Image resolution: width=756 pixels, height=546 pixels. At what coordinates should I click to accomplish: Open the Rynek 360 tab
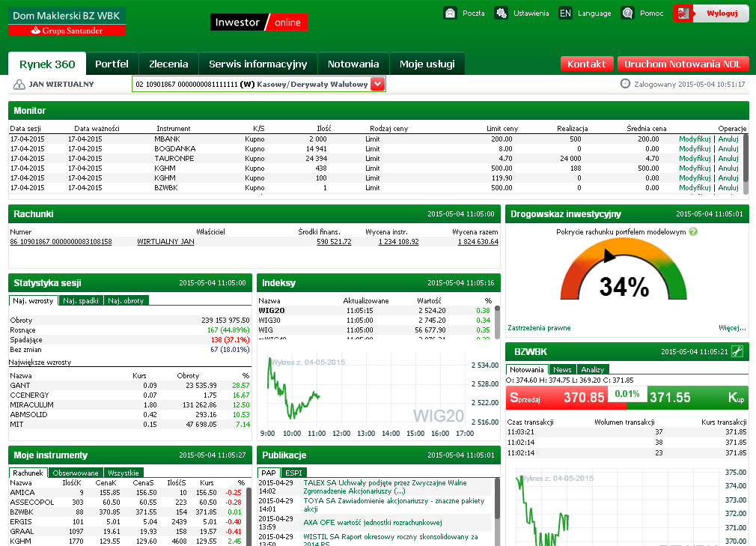click(47, 64)
